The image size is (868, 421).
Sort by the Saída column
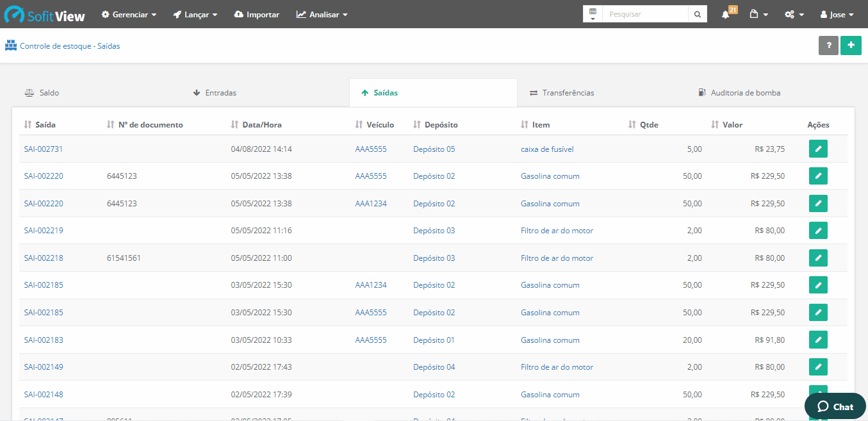pos(40,125)
